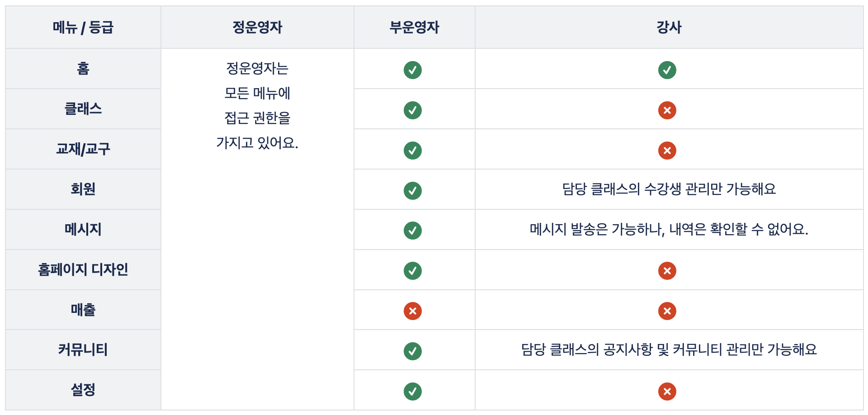Click green check for 부운영자 메시지 row
Viewport: 868px width, 415px height.
412,231
